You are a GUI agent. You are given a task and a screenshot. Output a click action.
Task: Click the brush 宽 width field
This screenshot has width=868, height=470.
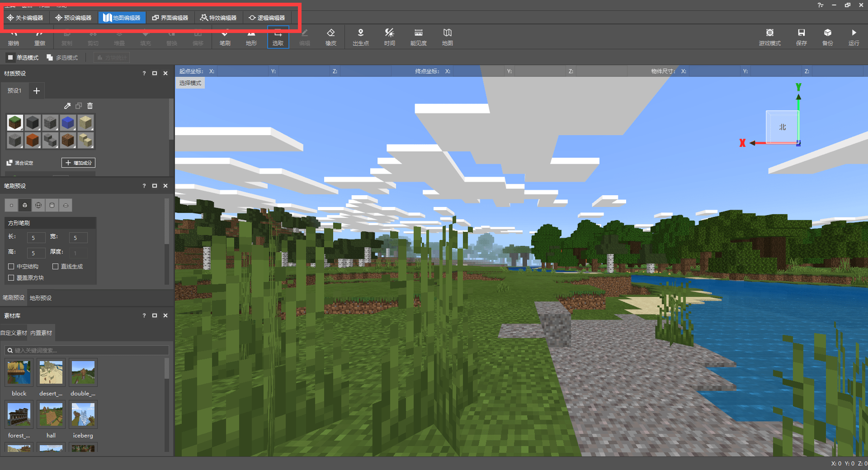[78, 238]
